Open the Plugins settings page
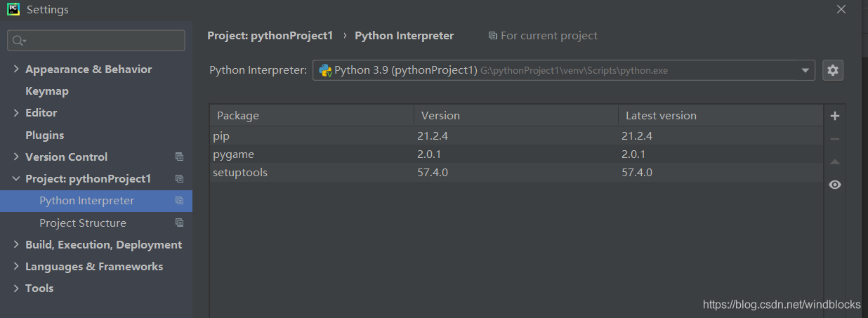Screen dimensions: 868x318 click(44, 135)
